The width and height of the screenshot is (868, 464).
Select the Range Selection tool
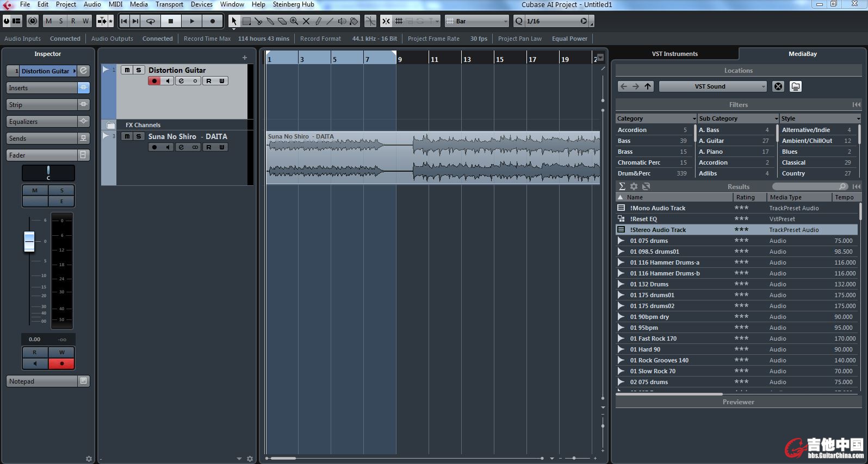point(246,21)
